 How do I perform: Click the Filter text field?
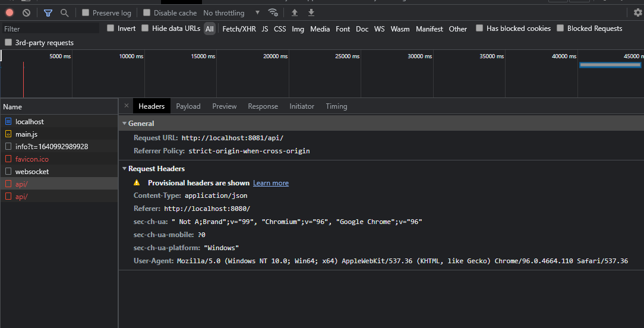pos(50,29)
